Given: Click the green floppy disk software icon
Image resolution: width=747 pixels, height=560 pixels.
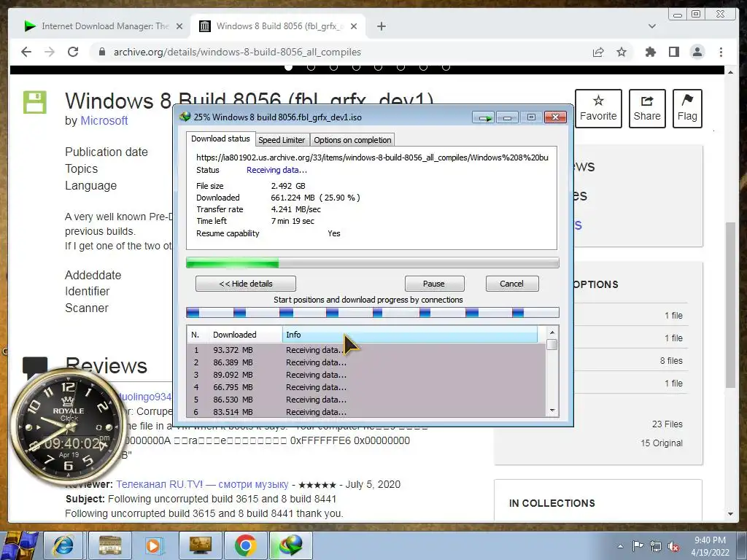Looking at the screenshot, I should click(35, 102).
